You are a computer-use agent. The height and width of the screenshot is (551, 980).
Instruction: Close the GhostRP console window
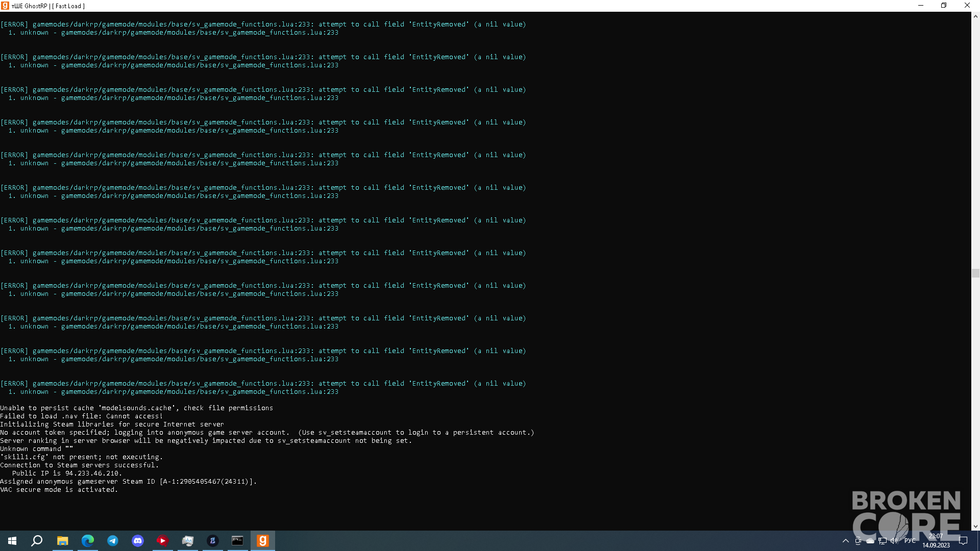(x=967, y=6)
